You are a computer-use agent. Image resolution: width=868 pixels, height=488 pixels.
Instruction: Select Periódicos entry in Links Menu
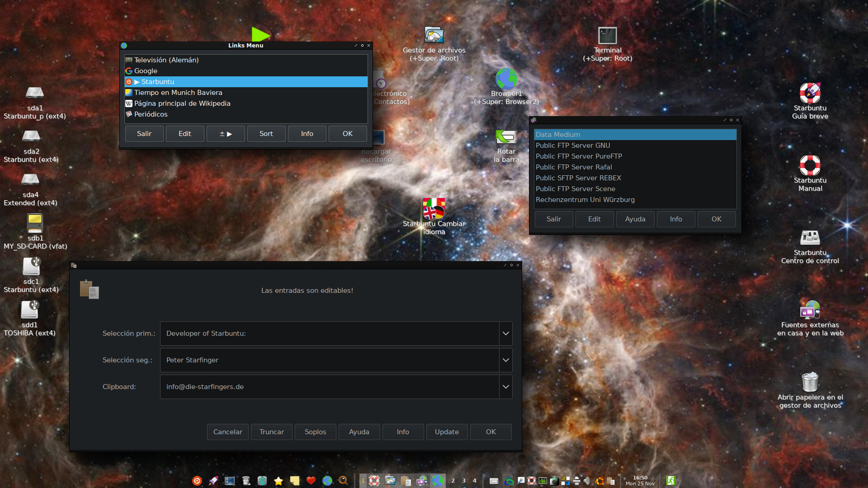coord(246,114)
